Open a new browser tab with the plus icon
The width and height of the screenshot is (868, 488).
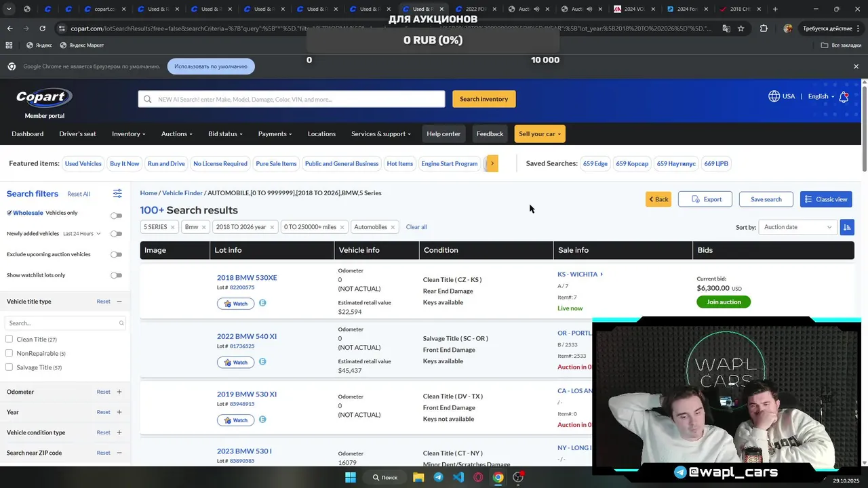[775, 9]
